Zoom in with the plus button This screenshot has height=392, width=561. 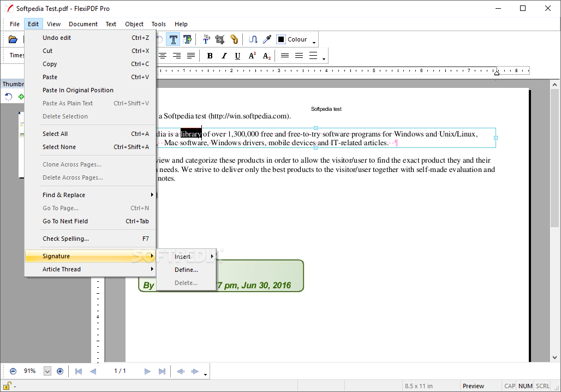tap(60, 371)
